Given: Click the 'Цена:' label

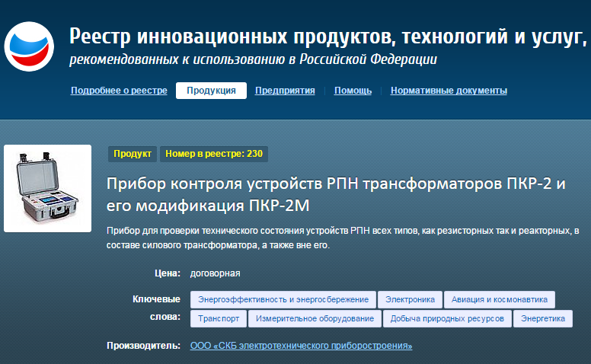Looking at the screenshot, I should click(x=168, y=273).
